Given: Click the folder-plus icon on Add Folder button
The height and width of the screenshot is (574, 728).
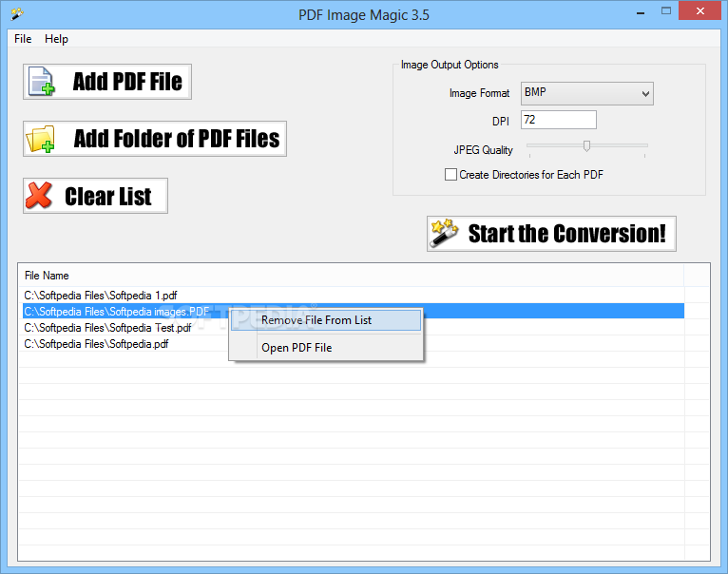Looking at the screenshot, I should pyautogui.click(x=41, y=139).
